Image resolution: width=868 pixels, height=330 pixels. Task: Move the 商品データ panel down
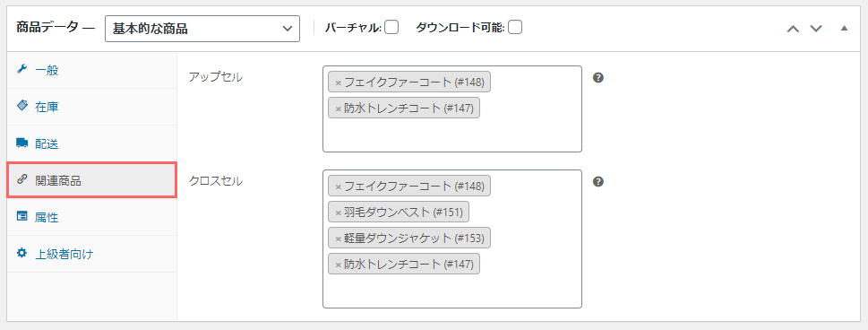coord(816,29)
